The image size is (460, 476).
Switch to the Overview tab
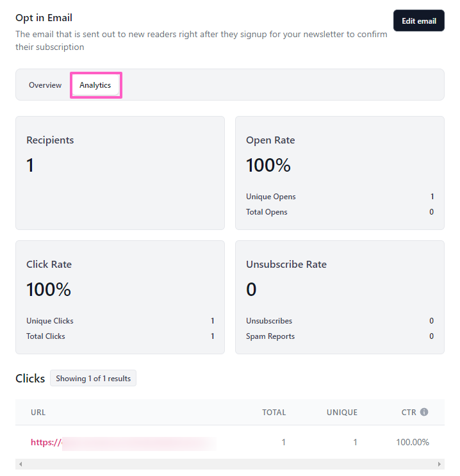point(45,85)
